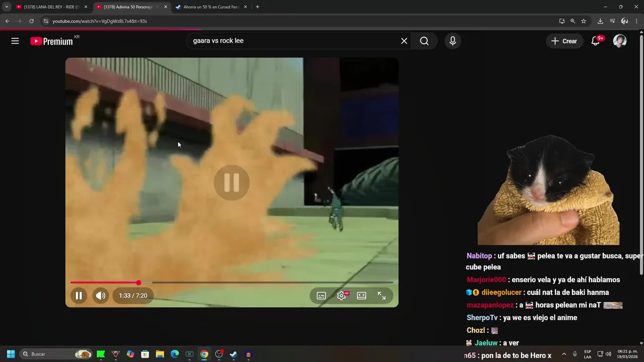Toggle theater mode on the player

pos(362,296)
